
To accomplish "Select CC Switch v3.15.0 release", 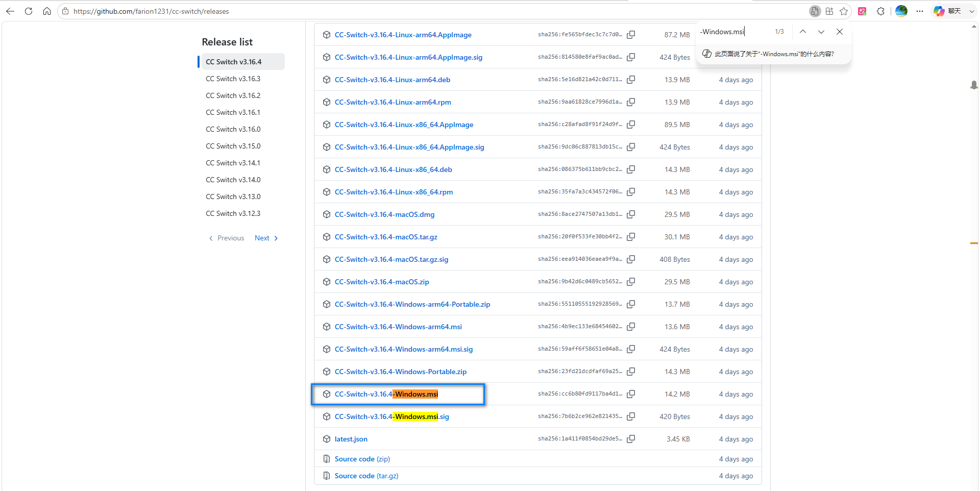I will pyautogui.click(x=233, y=146).
